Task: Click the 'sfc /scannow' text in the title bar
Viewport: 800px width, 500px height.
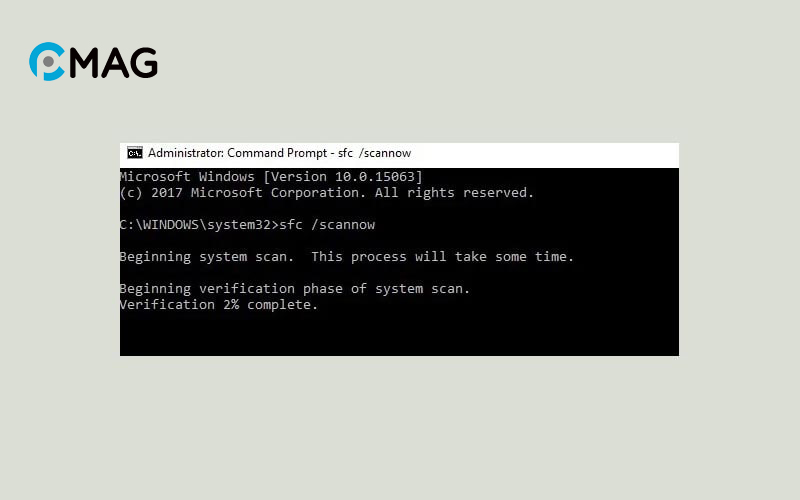Action: tap(374, 153)
